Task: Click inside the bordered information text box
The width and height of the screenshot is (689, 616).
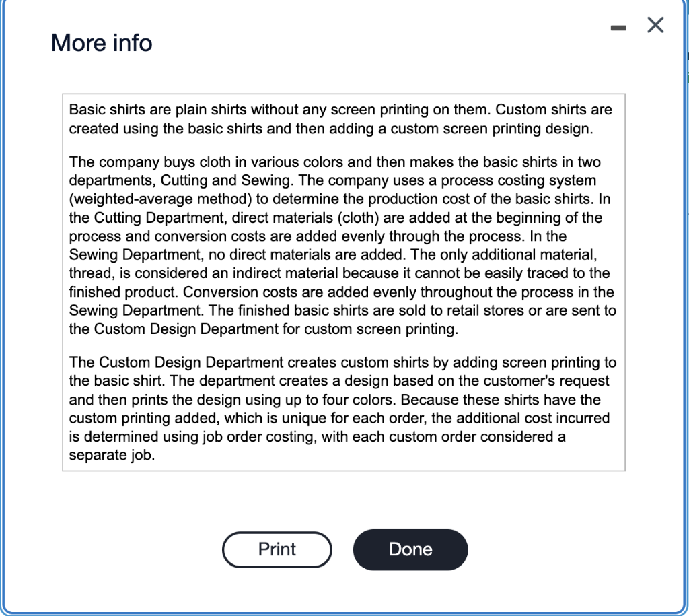Action: (343, 283)
